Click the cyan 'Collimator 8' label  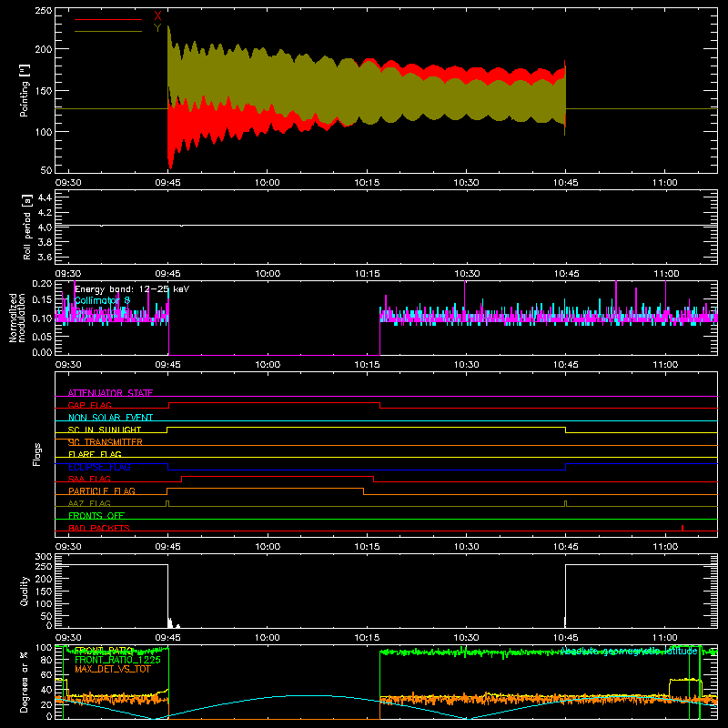point(102,300)
